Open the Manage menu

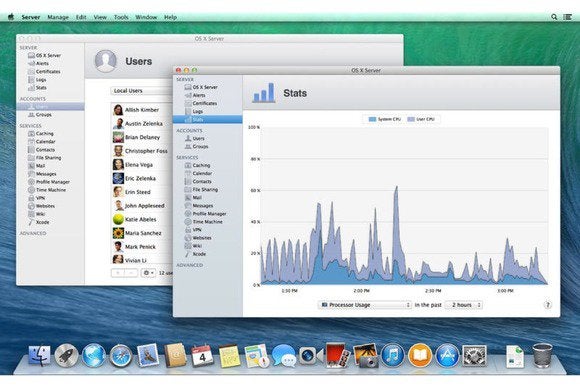tap(58, 17)
